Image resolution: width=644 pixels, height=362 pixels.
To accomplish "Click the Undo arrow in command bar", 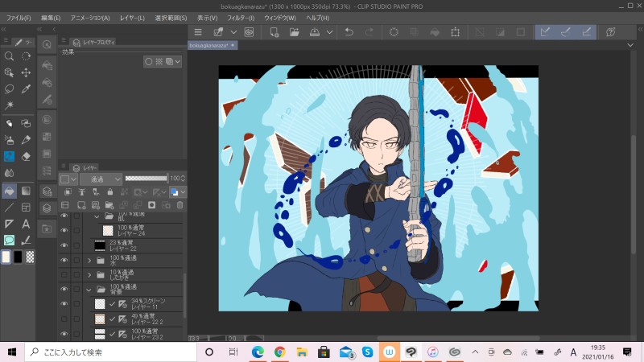I will 349,32.
